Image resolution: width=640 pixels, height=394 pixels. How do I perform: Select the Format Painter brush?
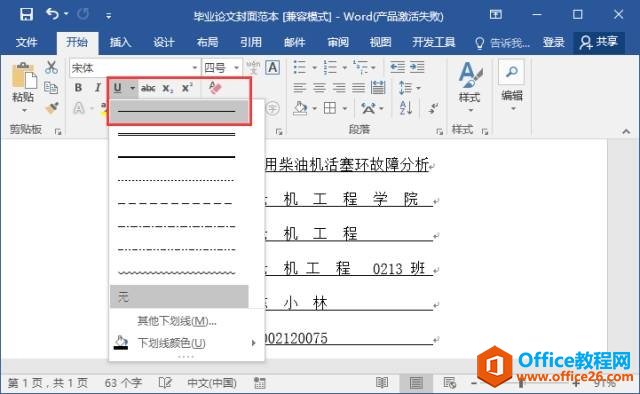click(x=52, y=108)
